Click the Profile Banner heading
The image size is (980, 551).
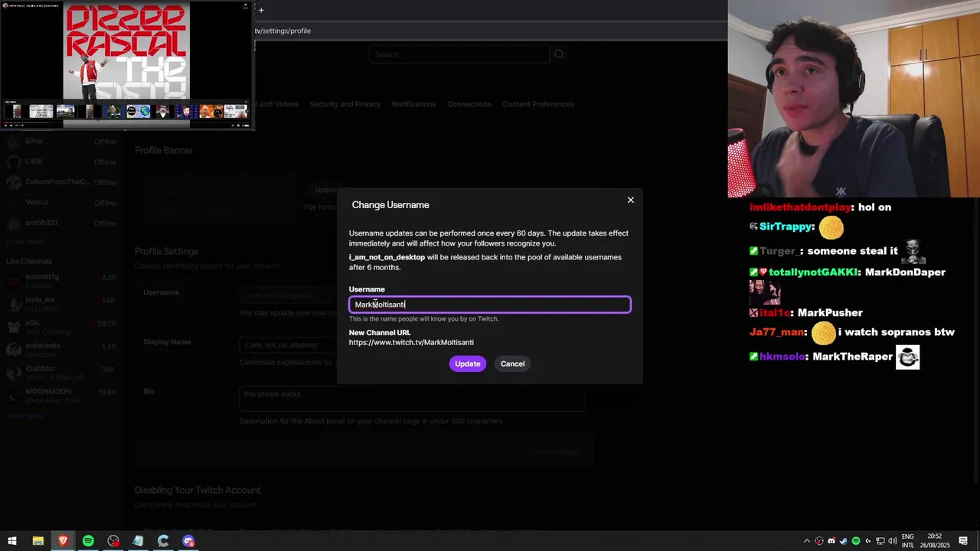[x=164, y=150]
